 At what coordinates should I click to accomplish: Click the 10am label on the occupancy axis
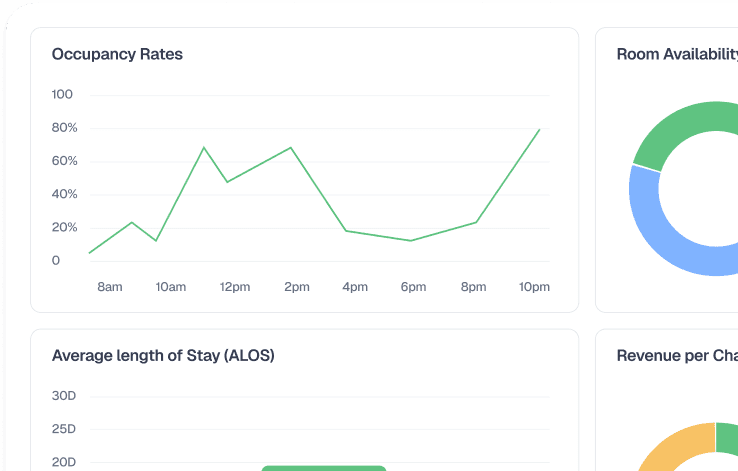(x=171, y=287)
